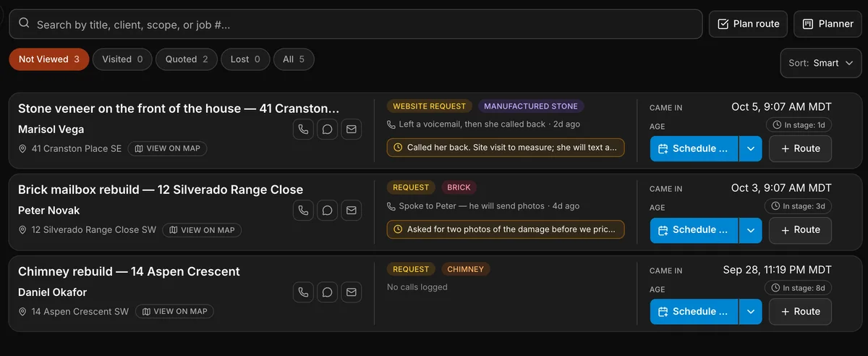Click call log 'Spoke to Peter — he will send photos'
Screen dimensions: 868x356
click(x=472, y=206)
